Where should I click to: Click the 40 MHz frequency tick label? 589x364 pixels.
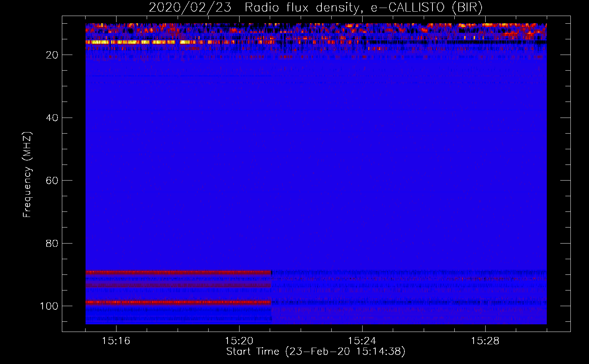pyautogui.click(x=52, y=118)
